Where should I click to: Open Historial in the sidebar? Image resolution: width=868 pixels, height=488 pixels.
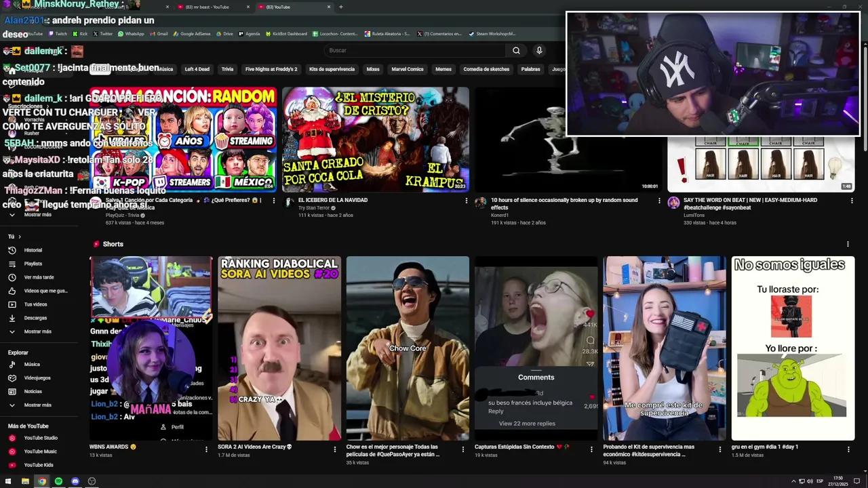pyautogui.click(x=33, y=250)
